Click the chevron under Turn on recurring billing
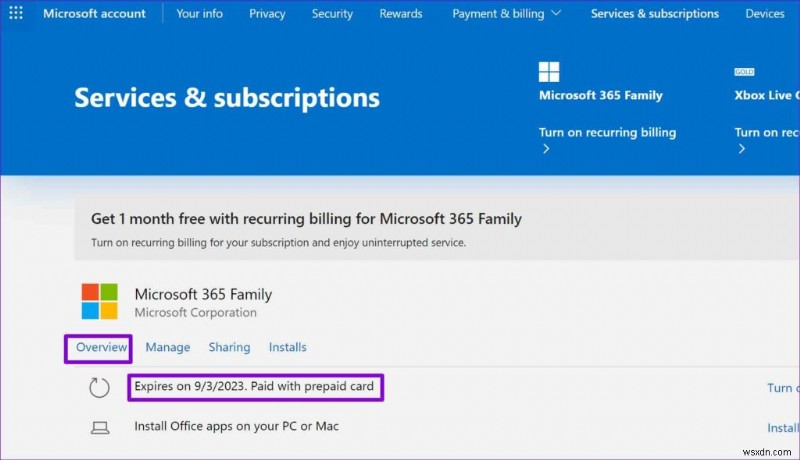 coord(546,149)
